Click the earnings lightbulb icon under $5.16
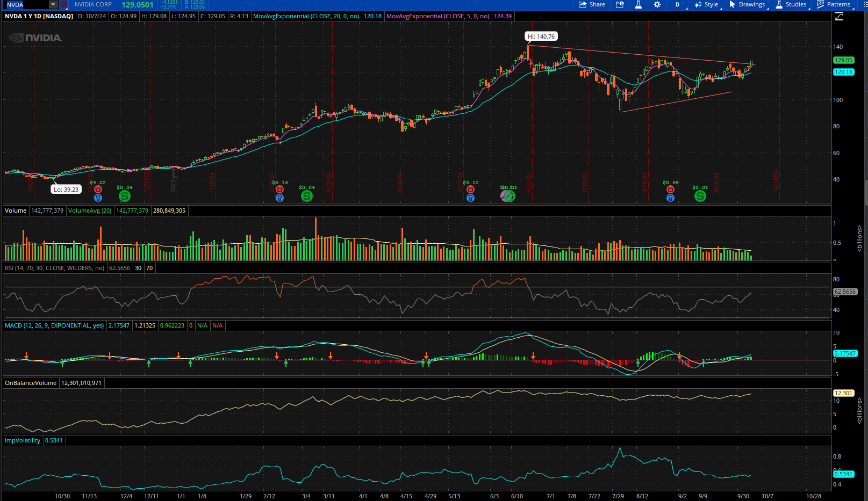The height and width of the screenshot is (501, 868). [279, 198]
